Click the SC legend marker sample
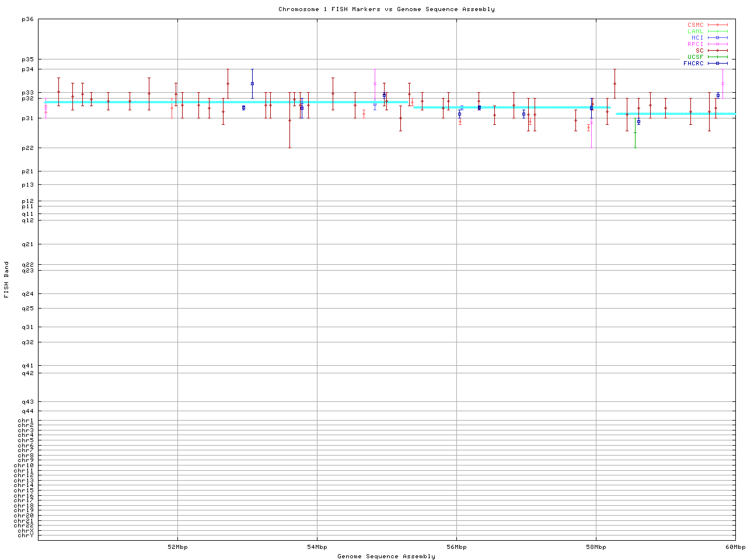Image resolution: width=747 pixels, height=560 pixels. [x=718, y=51]
